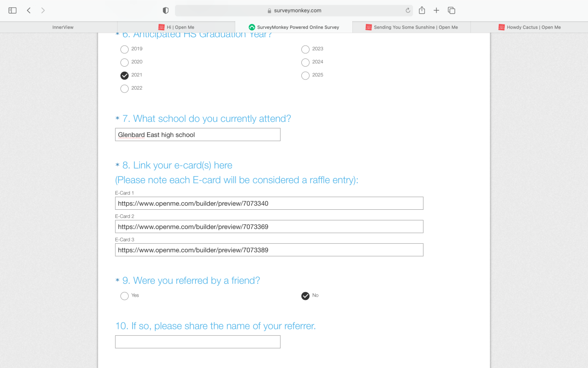Click the E-Card 2 link field
The height and width of the screenshot is (368, 588).
click(269, 227)
